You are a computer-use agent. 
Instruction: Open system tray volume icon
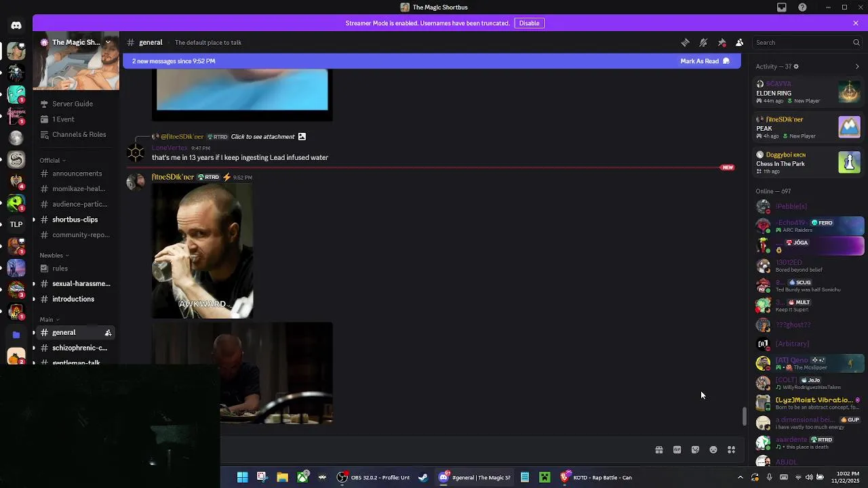[x=809, y=478]
